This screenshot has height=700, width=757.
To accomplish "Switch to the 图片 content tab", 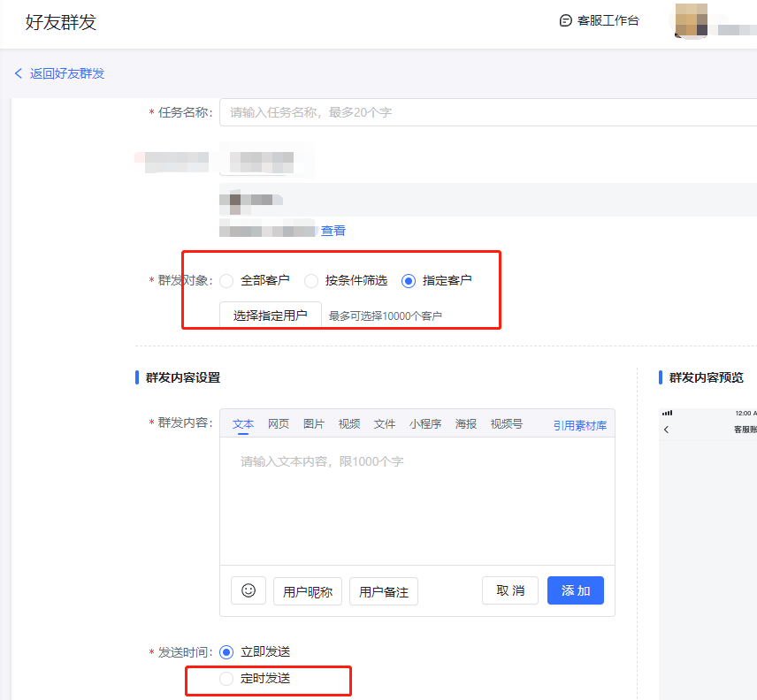I will (314, 424).
